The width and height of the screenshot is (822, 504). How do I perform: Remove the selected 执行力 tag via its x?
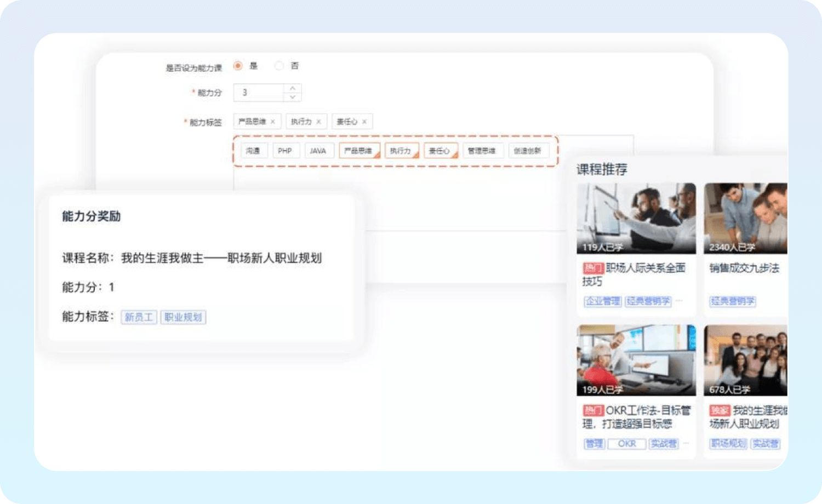(318, 122)
